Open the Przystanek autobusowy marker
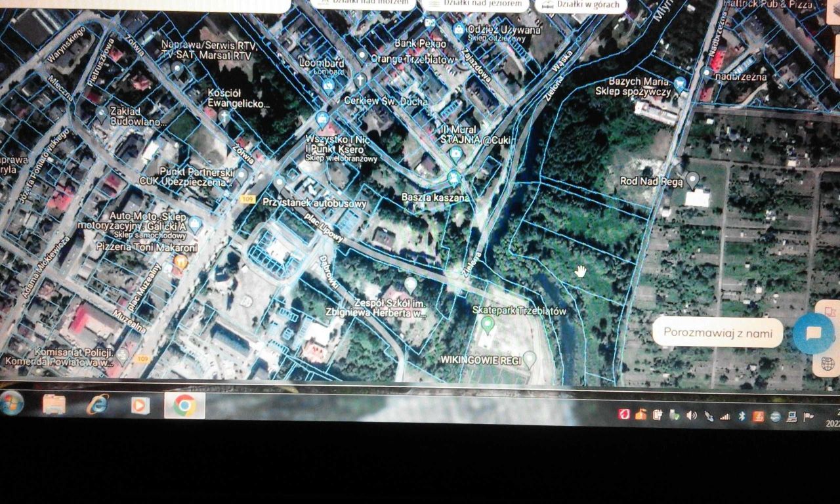 (x=280, y=182)
